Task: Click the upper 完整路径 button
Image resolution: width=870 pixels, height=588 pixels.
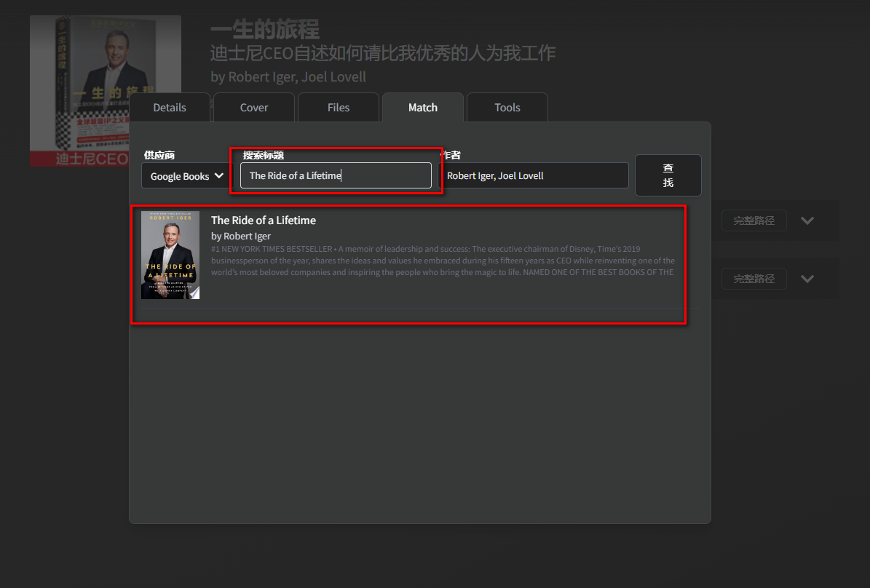Action: [x=754, y=220]
